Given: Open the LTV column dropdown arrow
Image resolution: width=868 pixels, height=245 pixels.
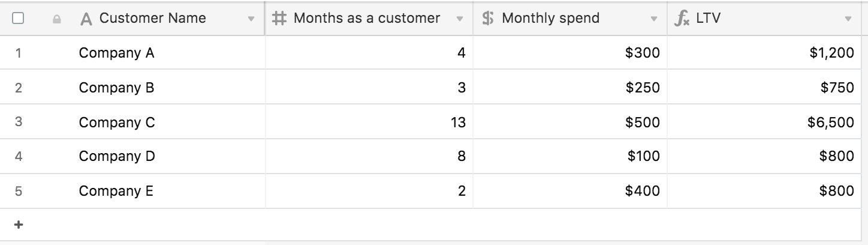Looking at the screenshot, I should pos(848,19).
